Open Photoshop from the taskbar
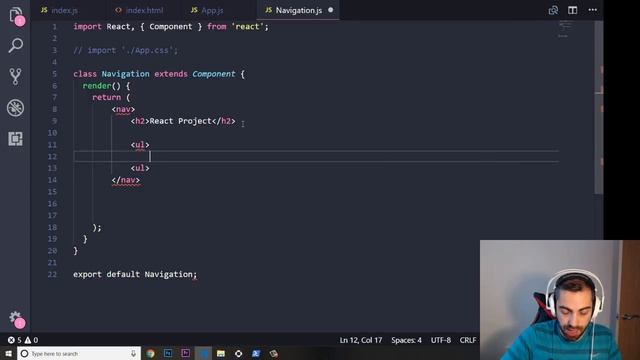This screenshot has height=360, width=640. point(168,353)
